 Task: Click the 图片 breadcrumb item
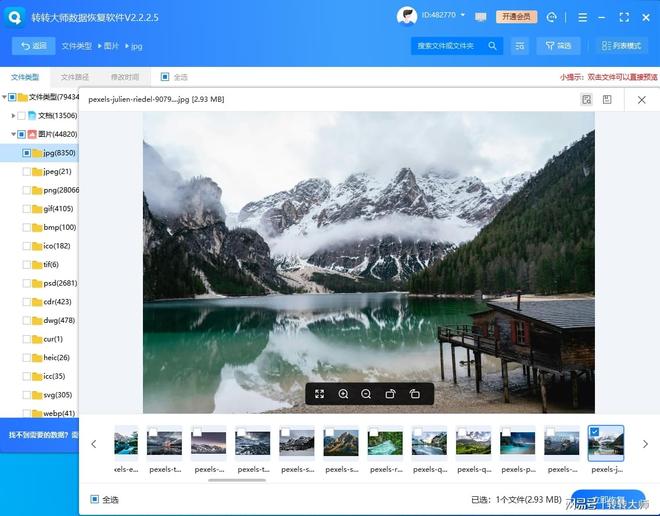pos(111,46)
